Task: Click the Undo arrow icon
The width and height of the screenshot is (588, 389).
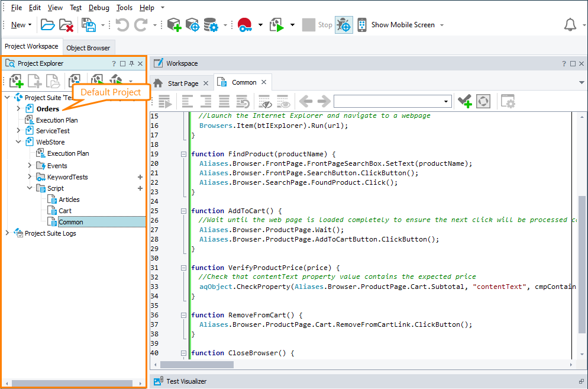Action: (x=122, y=25)
